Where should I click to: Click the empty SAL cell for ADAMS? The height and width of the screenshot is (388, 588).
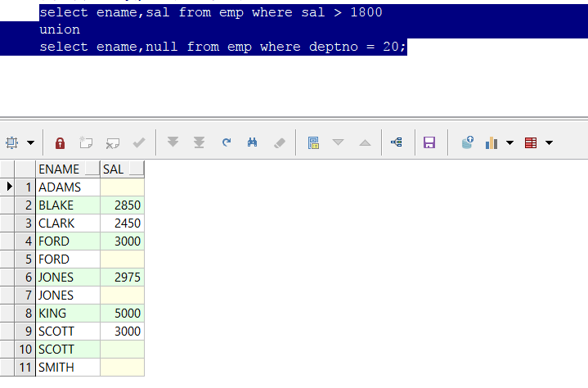coord(122,187)
